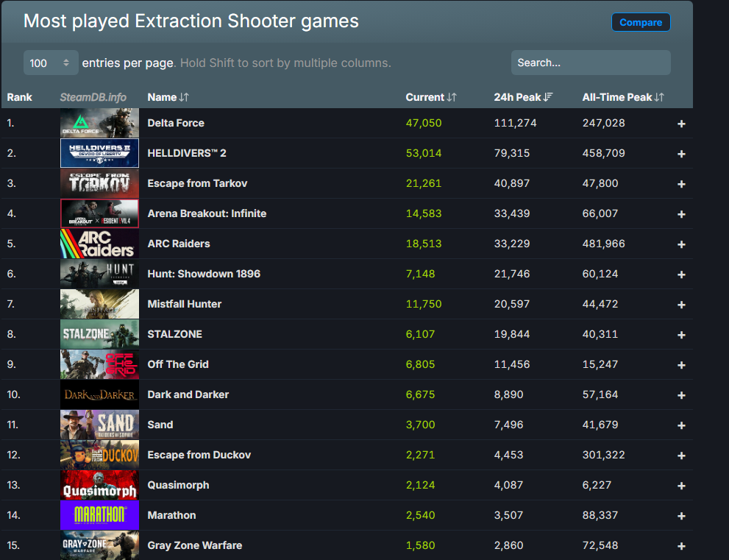Open Off The Grid thumbnail image
The width and height of the screenshot is (729, 560).
99,364
